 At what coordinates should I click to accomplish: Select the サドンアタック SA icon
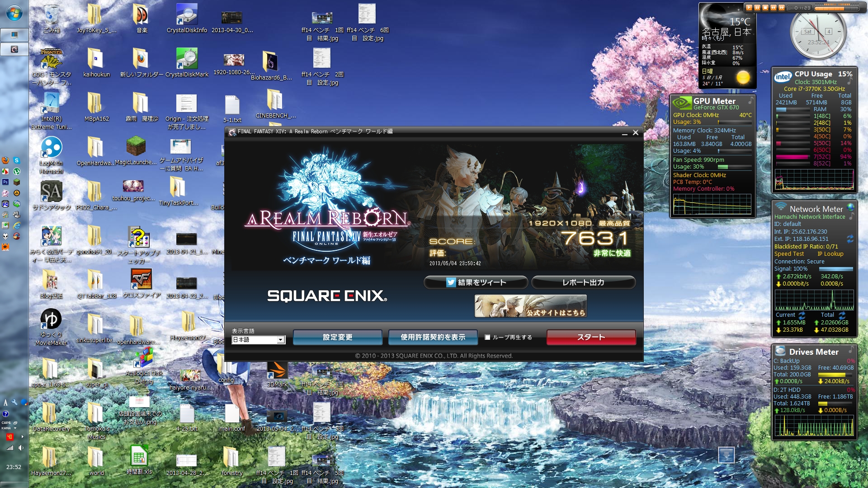[51, 196]
